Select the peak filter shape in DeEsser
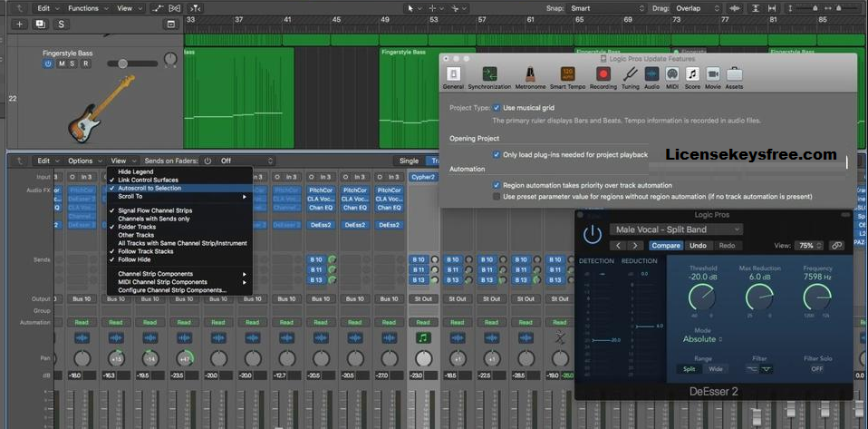This screenshot has height=429, width=868. (767, 369)
